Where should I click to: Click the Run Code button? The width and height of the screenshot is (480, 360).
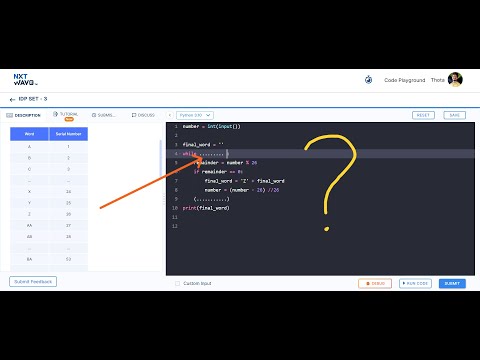415,283
